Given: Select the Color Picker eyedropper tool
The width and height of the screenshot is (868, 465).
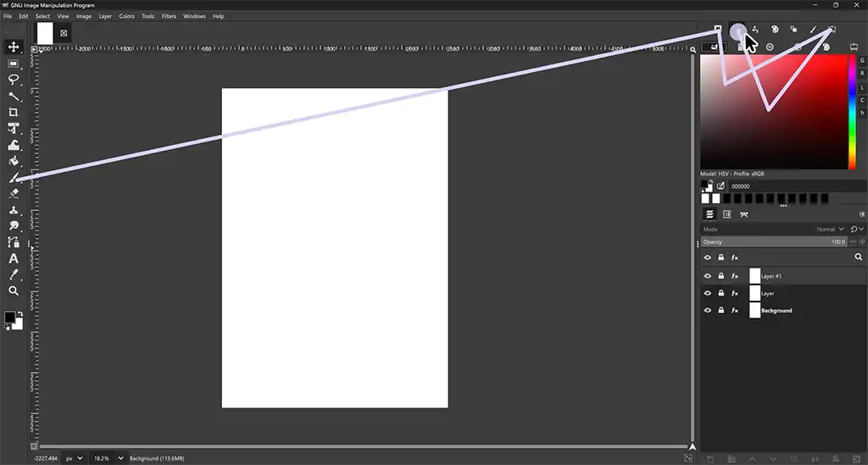Looking at the screenshot, I should [14, 274].
